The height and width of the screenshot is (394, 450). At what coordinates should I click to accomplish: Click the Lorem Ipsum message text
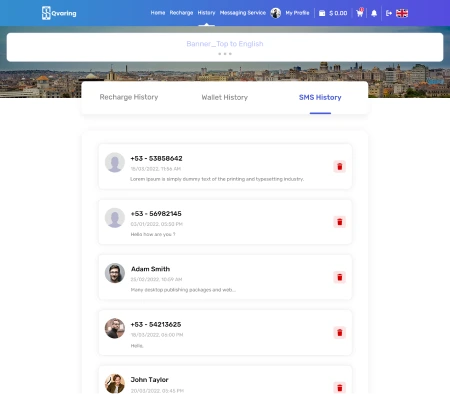click(217, 179)
